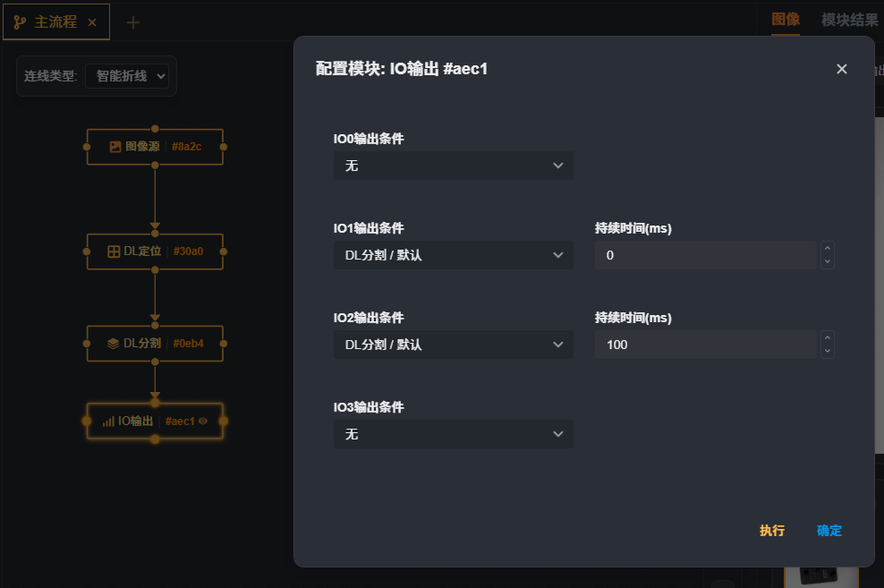The image size is (884, 588).
Task: Add a new flow tab with plus icon
Action: (x=133, y=22)
